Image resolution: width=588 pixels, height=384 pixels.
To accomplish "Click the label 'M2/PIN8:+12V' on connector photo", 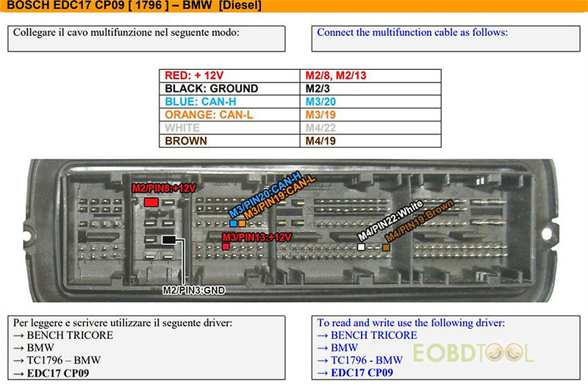I will tap(164, 188).
